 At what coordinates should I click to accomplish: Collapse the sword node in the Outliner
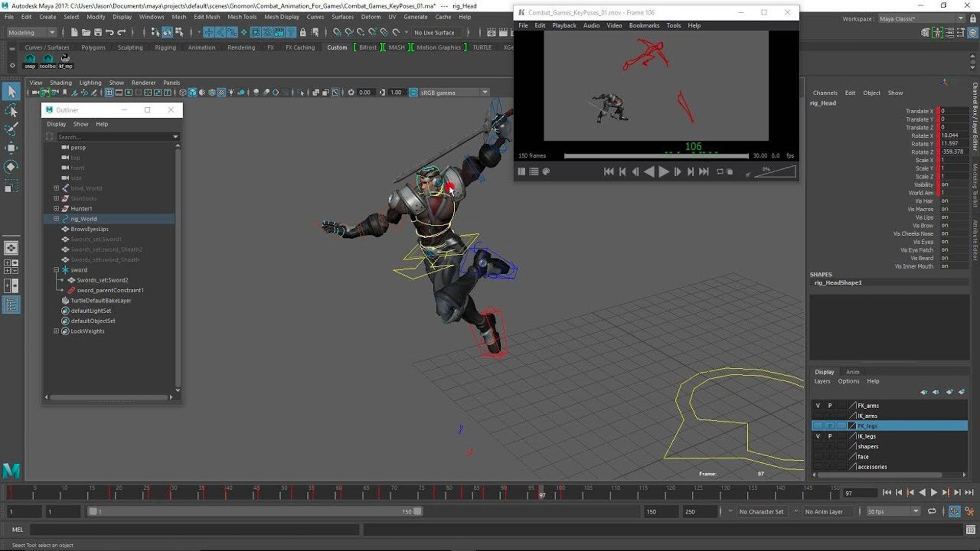point(57,269)
